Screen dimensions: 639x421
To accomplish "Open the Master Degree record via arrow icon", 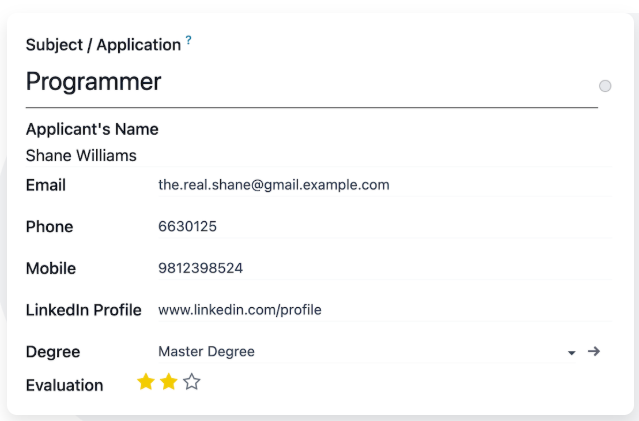I will [x=594, y=351].
